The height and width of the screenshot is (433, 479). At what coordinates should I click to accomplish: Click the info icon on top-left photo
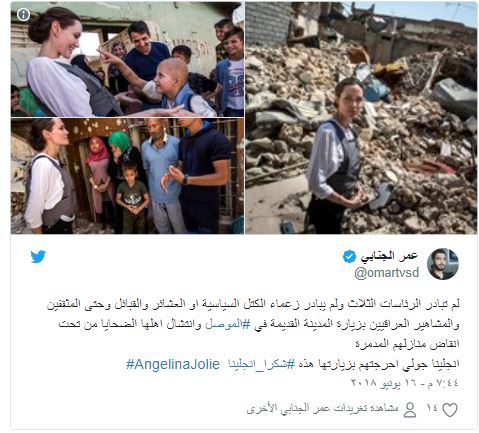(x=23, y=14)
